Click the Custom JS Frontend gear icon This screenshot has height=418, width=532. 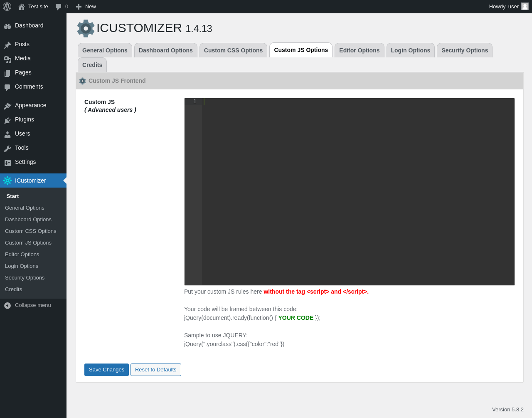(83, 81)
